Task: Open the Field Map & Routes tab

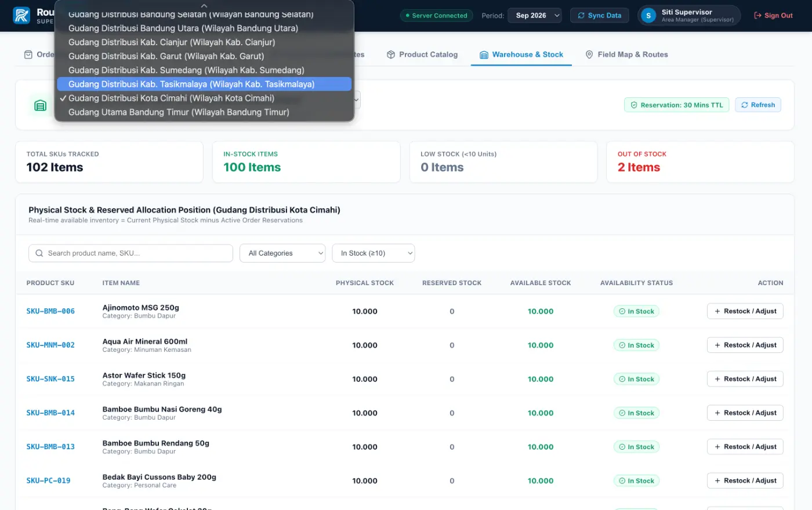Action: coord(626,54)
